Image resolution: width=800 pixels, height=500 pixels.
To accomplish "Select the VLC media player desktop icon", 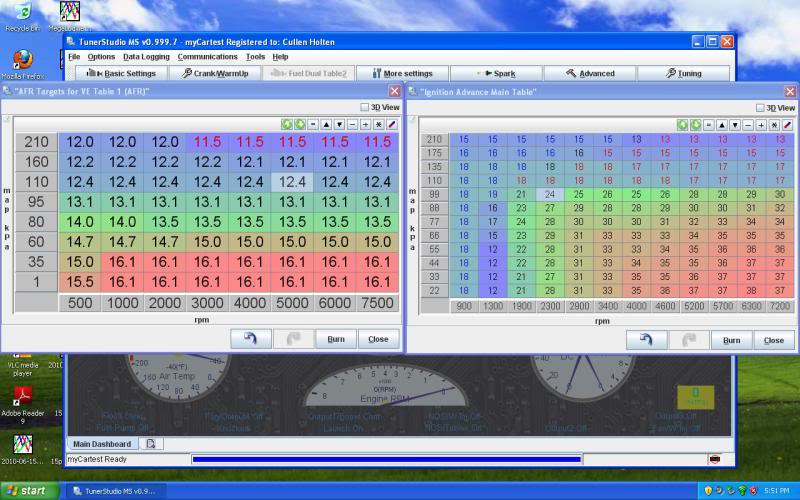I will (x=22, y=366).
